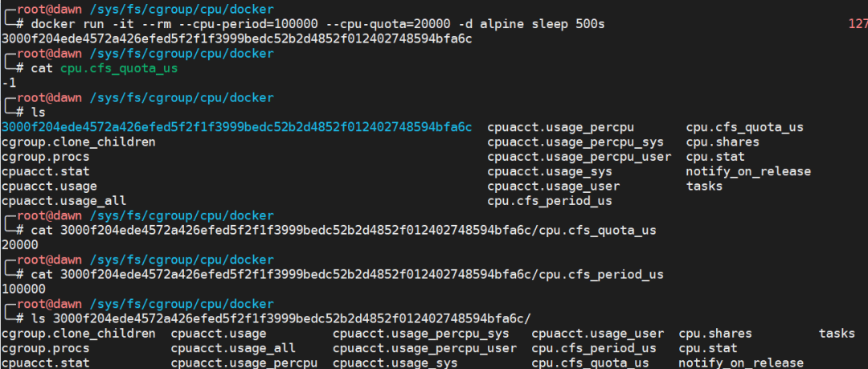The height and width of the screenshot is (369, 868).
Task: Click the blue container ID directory name
Action: click(236, 127)
